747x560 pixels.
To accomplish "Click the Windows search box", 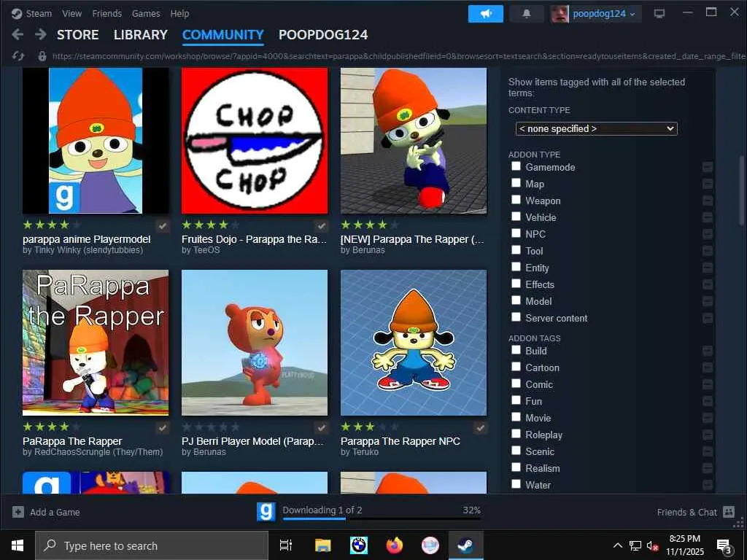I will click(152, 545).
